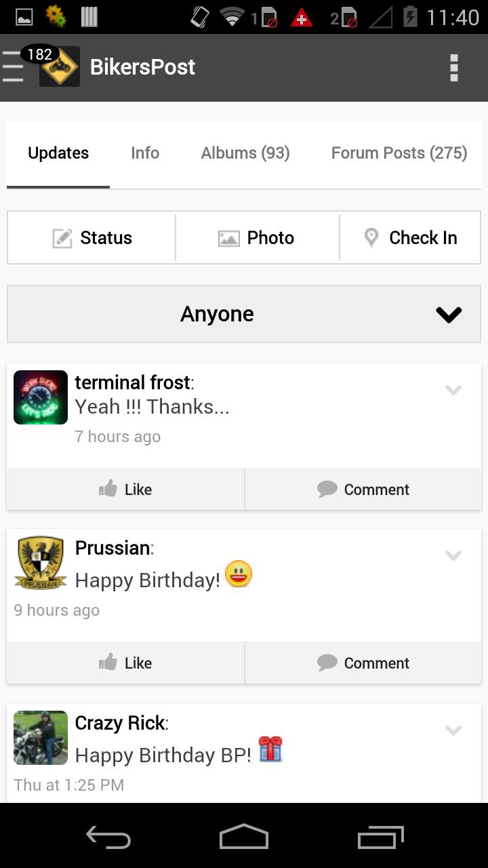Viewport: 488px width, 868px height.
Task: Open the hamburger navigation drawer
Action: 13,67
